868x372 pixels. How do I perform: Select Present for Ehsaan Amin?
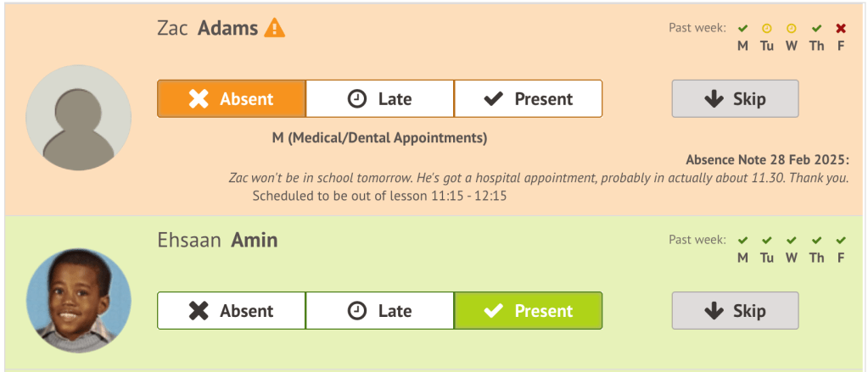point(528,310)
